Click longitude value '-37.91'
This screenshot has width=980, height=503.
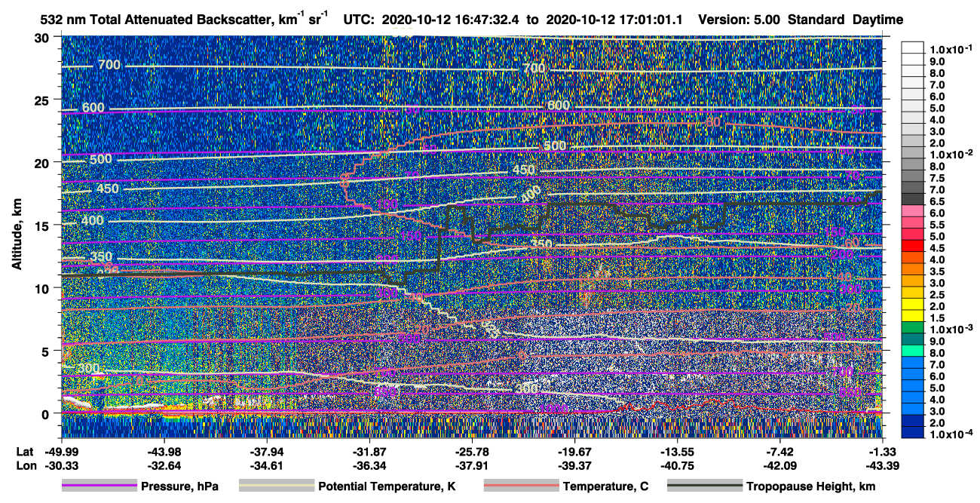(471, 465)
